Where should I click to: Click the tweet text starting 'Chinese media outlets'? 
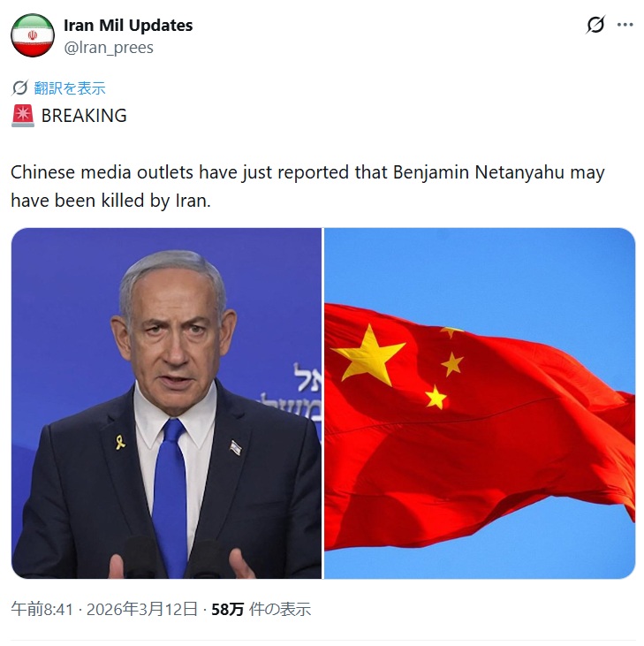click(307, 186)
